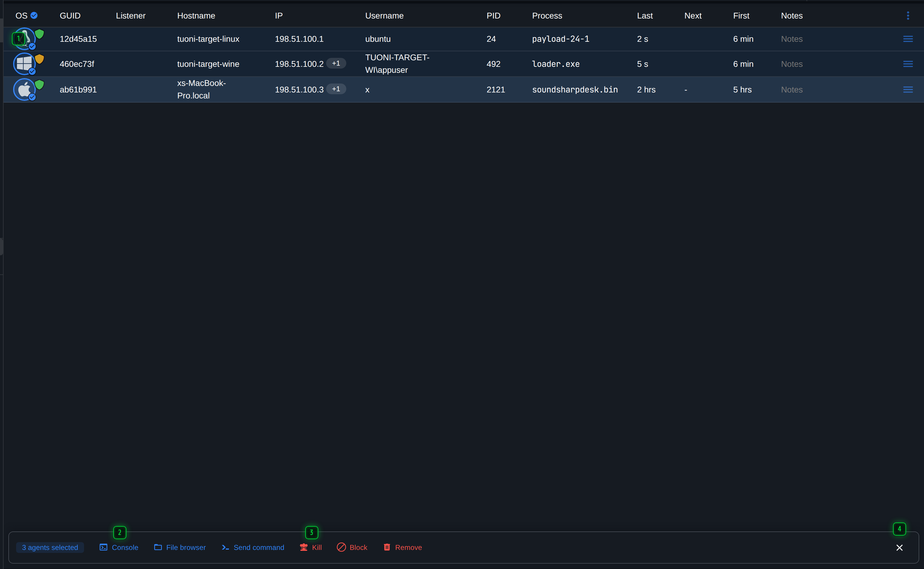Remove the selected agents
Screen dimensions: 924x569
402,547
